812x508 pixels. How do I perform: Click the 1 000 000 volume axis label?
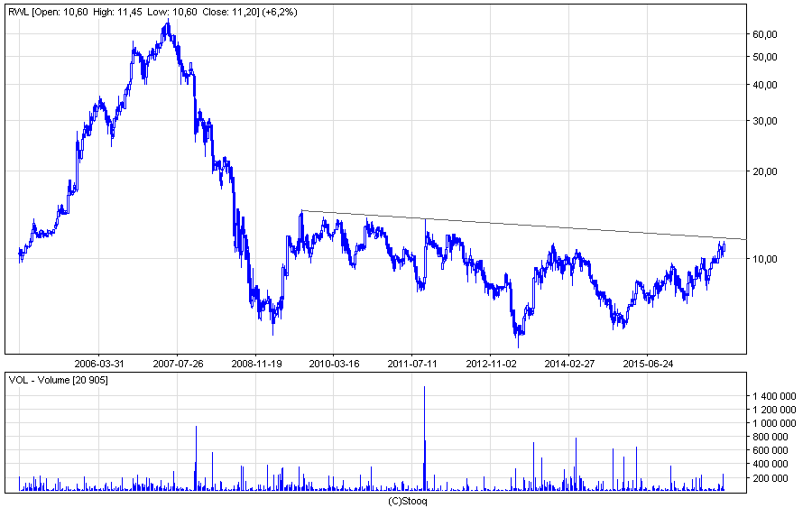pos(774,423)
